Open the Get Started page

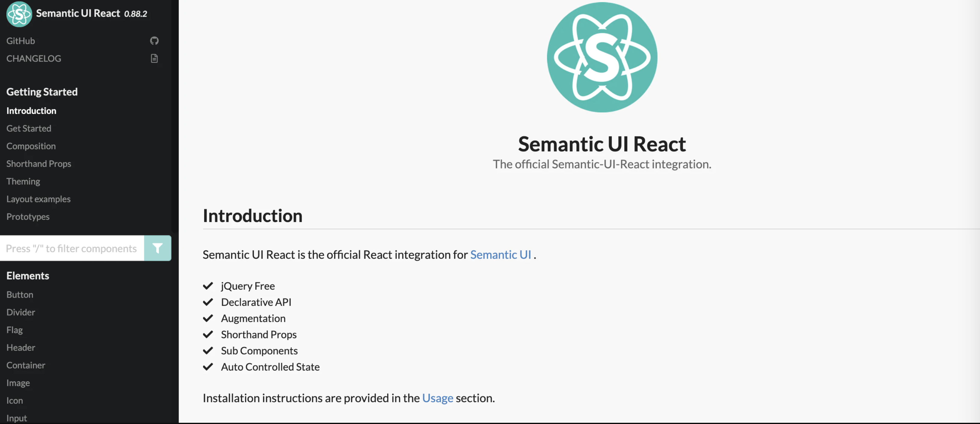[29, 129]
